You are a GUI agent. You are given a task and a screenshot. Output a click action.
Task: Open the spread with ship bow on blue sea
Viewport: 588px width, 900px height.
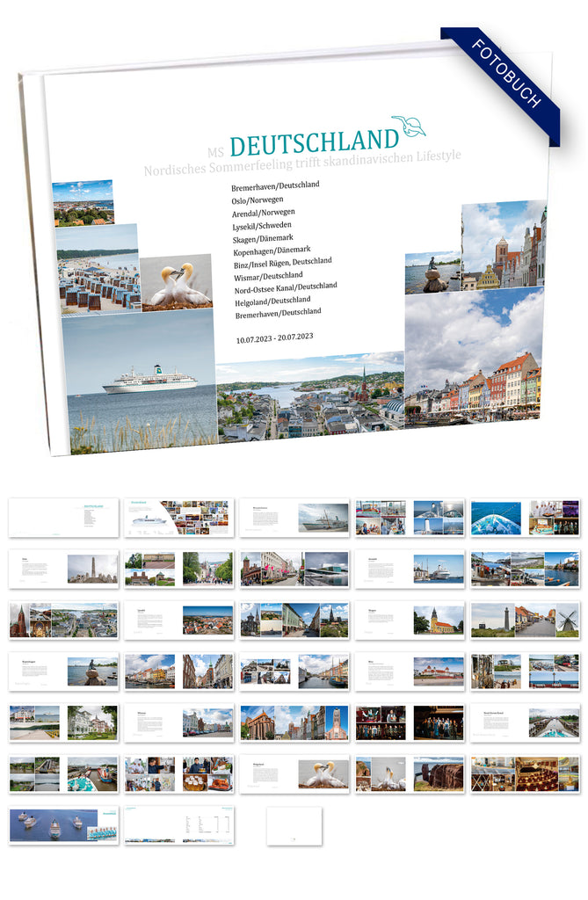tap(526, 518)
